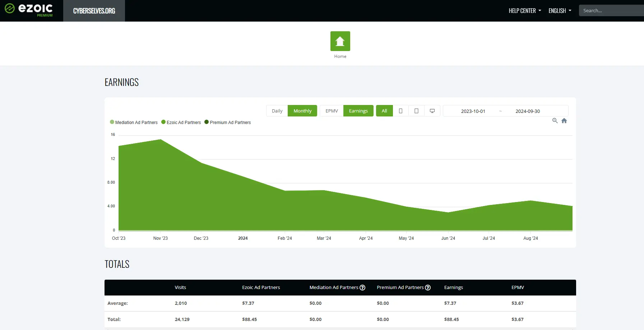
Task: Click the Earnings column header in totals
Action: click(454, 288)
